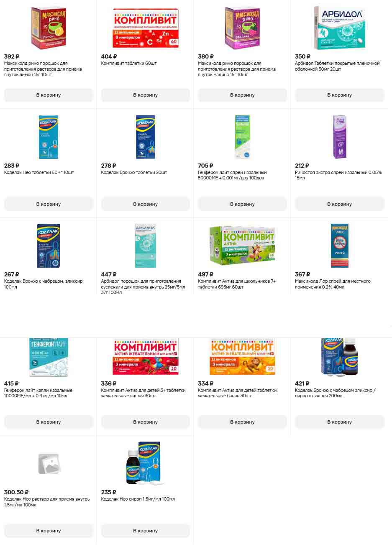Image resolution: width=392 pixels, height=552 pixels.
Task: Add Коделак Бронхо таблетки 20шт to cart
Action: [146, 204]
